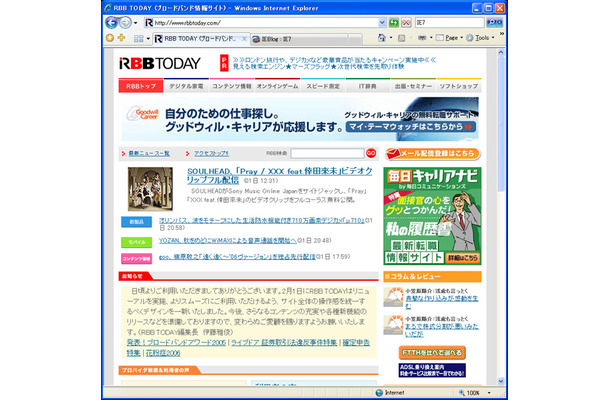Click the Feeds toolbar icon
This screenshot has height=400, width=610.
[x=401, y=38]
